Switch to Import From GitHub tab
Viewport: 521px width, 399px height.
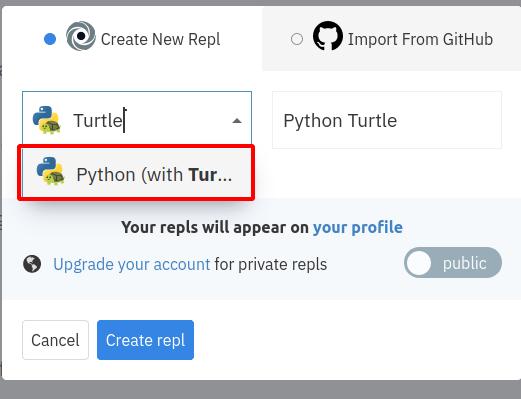(x=391, y=38)
